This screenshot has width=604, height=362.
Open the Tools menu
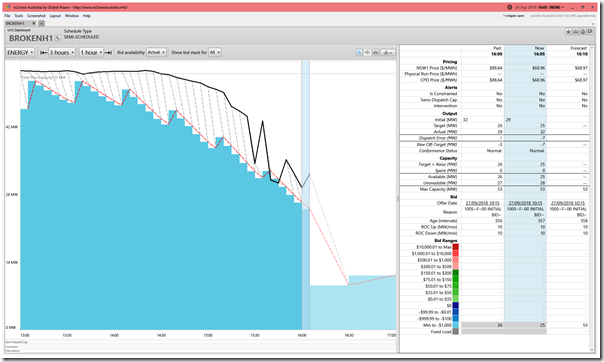pos(19,16)
